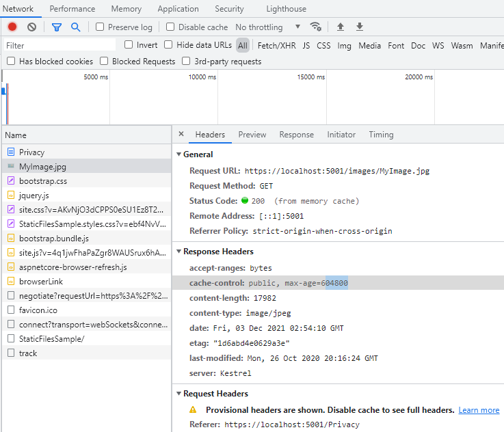This screenshot has width=504, height=432.
Task: Show the Headers tab
Action: [x=210, y=135]
